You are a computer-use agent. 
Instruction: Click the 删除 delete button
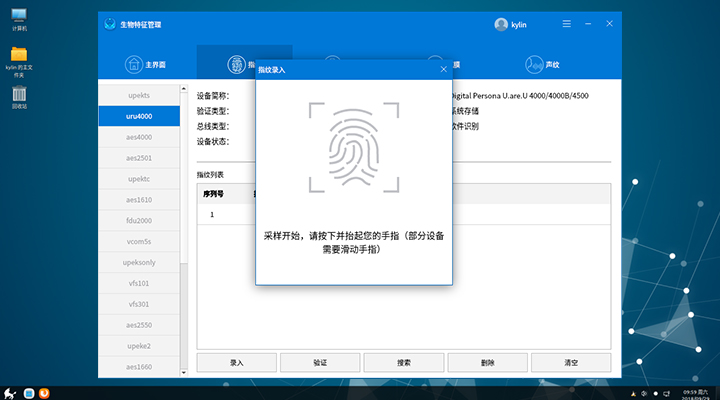[488, 363]
